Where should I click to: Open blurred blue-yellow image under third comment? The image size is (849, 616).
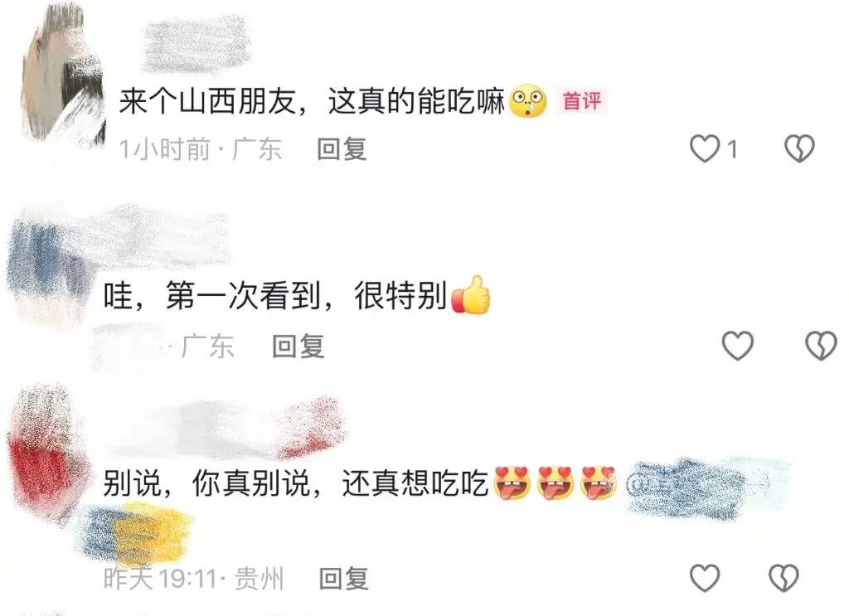coord(134,531)
